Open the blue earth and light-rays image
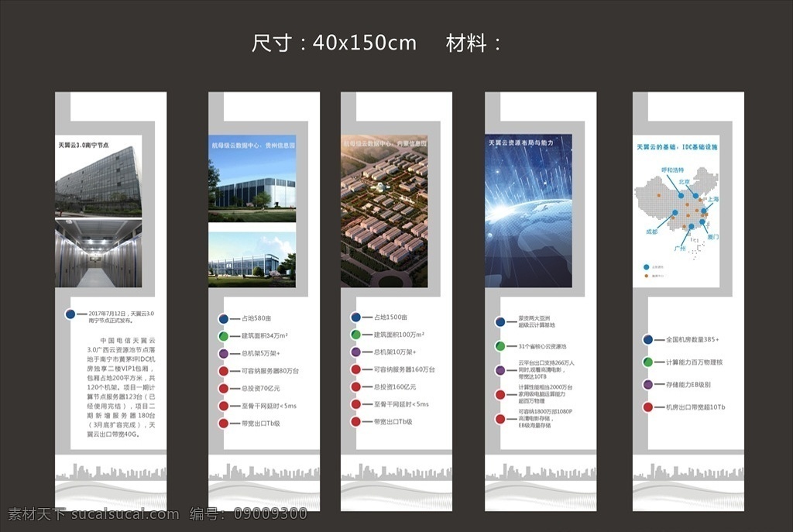The width and height of the screenshot is (793, 532). pos(528,211)
